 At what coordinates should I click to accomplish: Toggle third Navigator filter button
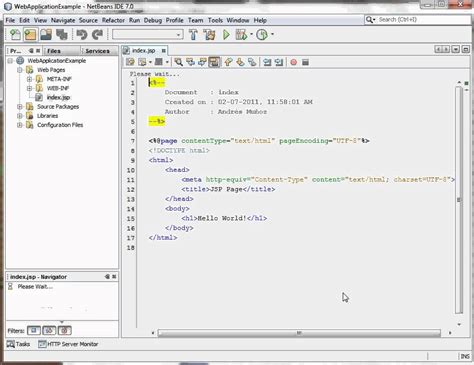click(x=65, y=331)
